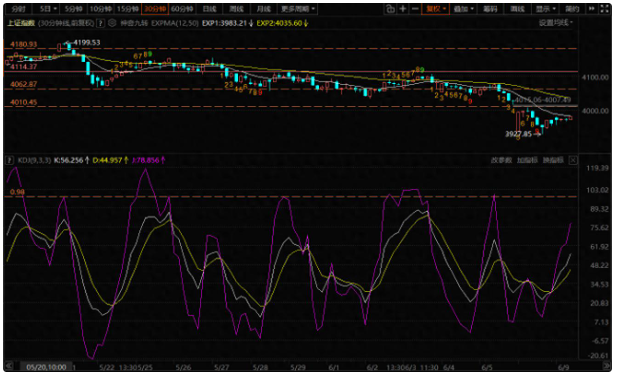Select the 10分钟 period tab

101,9
